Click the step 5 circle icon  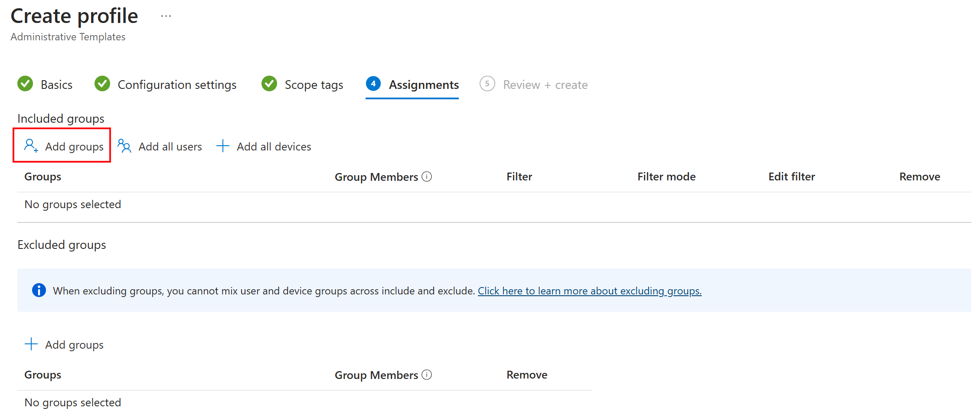coord(487,84)
